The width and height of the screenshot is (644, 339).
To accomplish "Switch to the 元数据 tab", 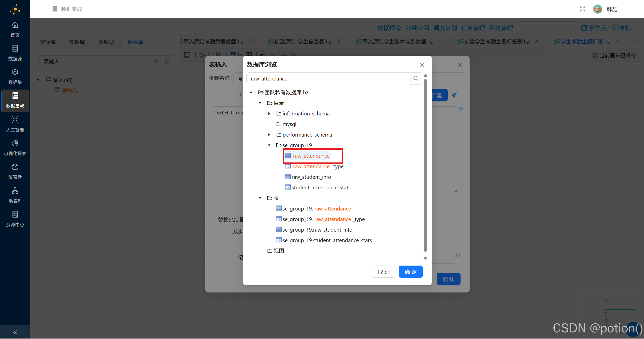I will tap(106, 42).
